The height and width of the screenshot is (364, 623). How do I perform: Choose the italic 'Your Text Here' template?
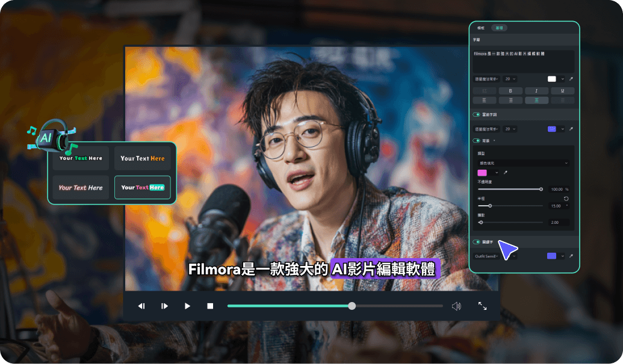pos(81,187)
